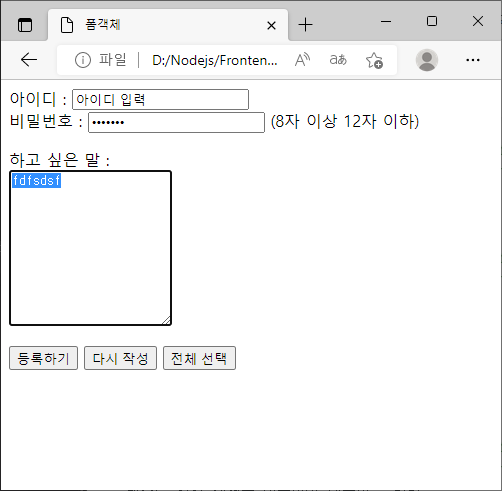Viewport: 502px width, 491px height.
Task: Click the 전체 선택 button
Action: coord(199,358)
